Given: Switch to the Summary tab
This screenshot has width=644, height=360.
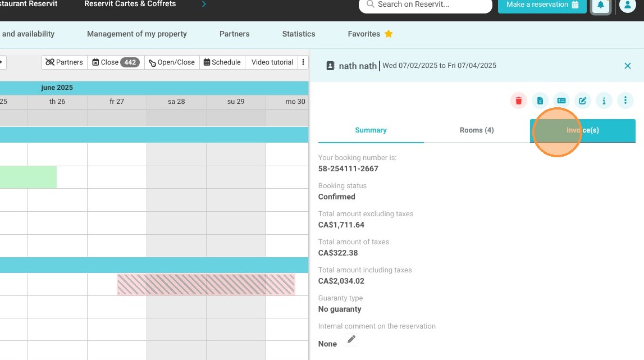Looking at the screenshot, I should pos(371,130).
